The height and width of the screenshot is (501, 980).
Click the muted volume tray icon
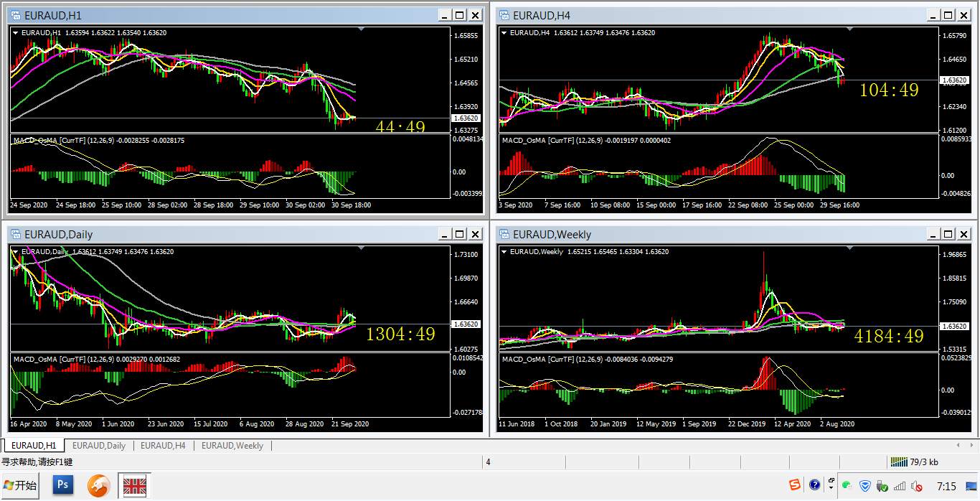coord(917,486)
